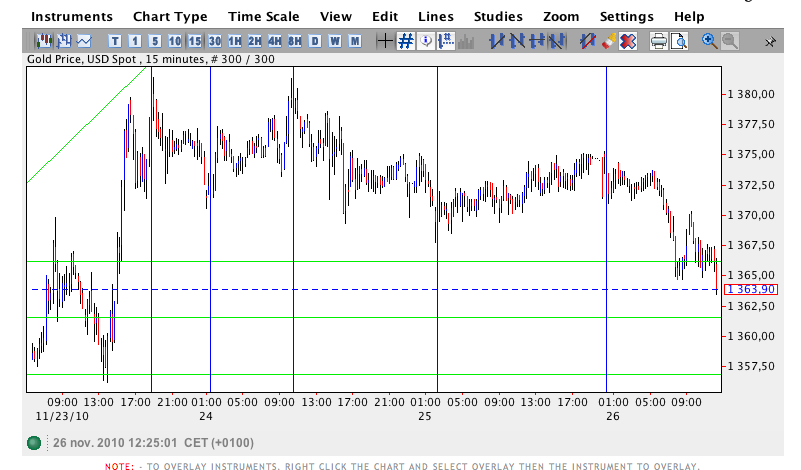Click the eraser icon in toolbar

(608, 41)
